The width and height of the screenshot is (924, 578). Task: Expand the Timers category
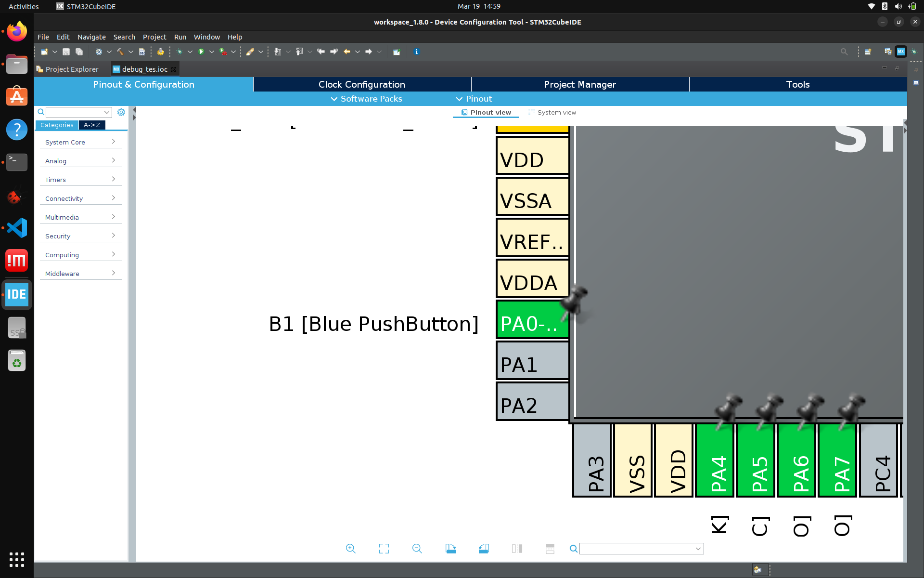tap(80, 180)
